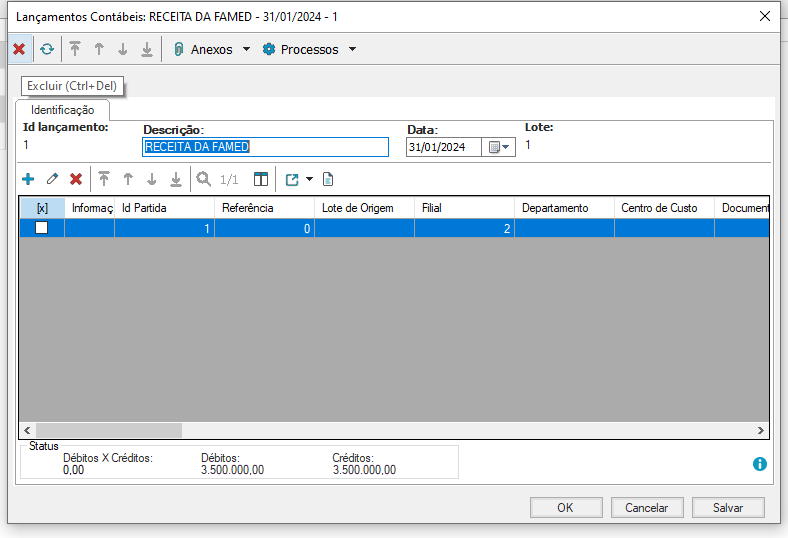
Task: Click the blue info icon near status
Action: (759, 464)
